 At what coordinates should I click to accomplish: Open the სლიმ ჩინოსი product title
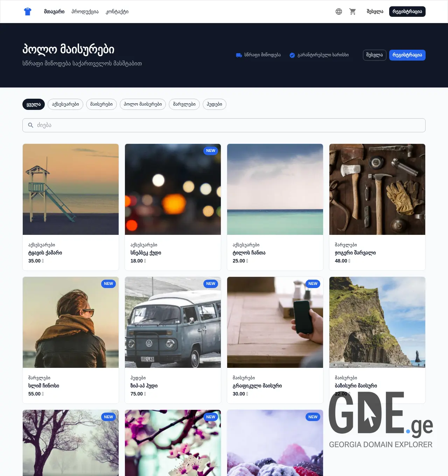pos(44,386)
